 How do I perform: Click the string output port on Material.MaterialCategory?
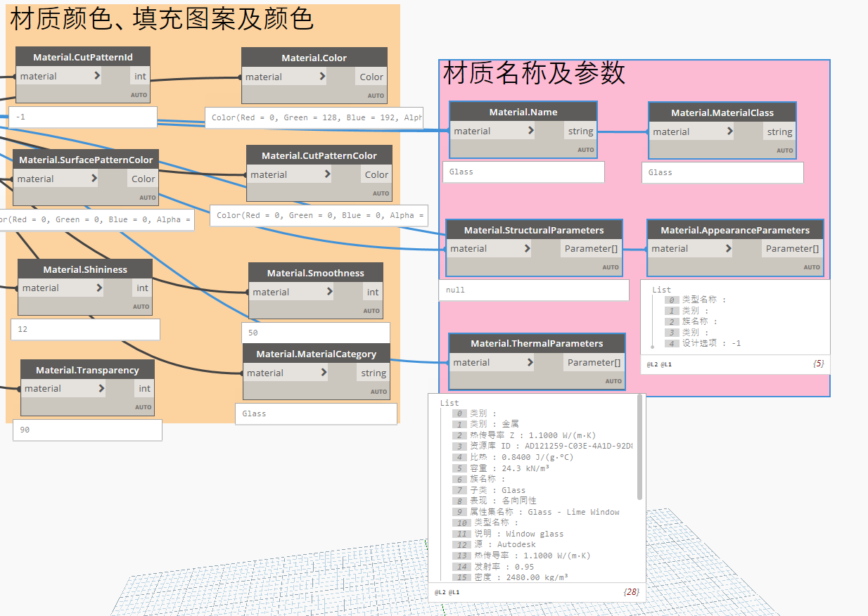(x=372, y=372)
